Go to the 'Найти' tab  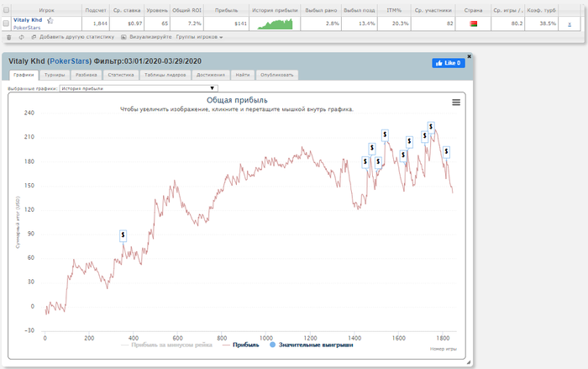click(243, 75)
